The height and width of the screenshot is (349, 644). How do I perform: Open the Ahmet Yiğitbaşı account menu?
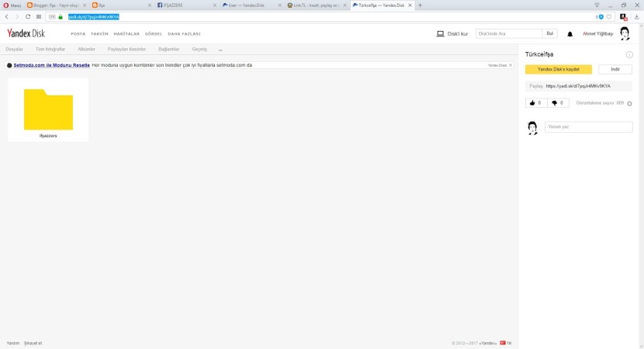pyautogui.click(x=597, y=34)
